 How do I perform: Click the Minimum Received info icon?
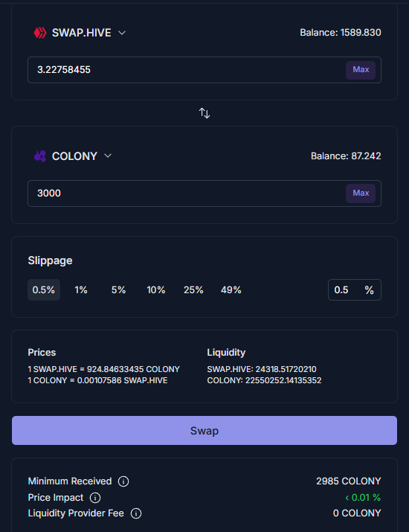pyautogui.click(x=123, y=481)
